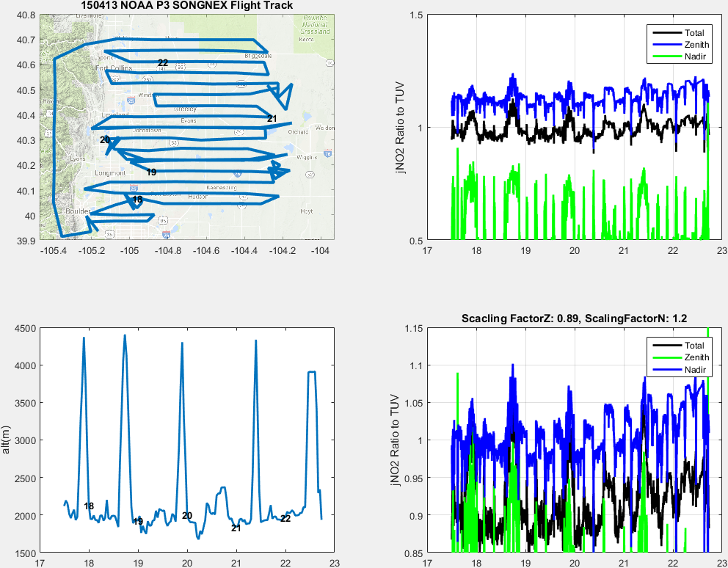Select the Boulder city label on map
Screen dimensions: 728x568
click(78, 211)
